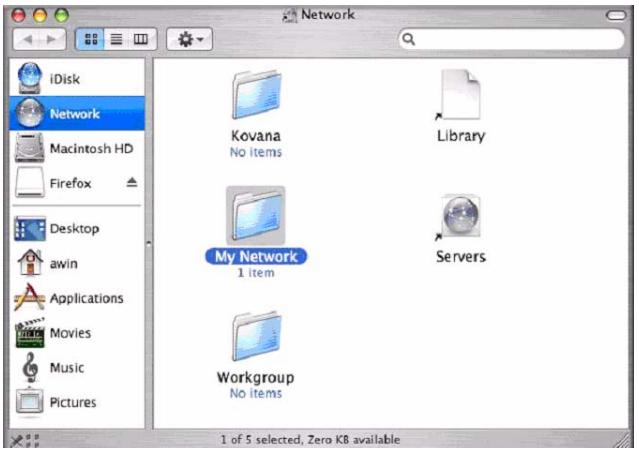Click the '1 of 5 selected' status text

(x=310, y=440)
